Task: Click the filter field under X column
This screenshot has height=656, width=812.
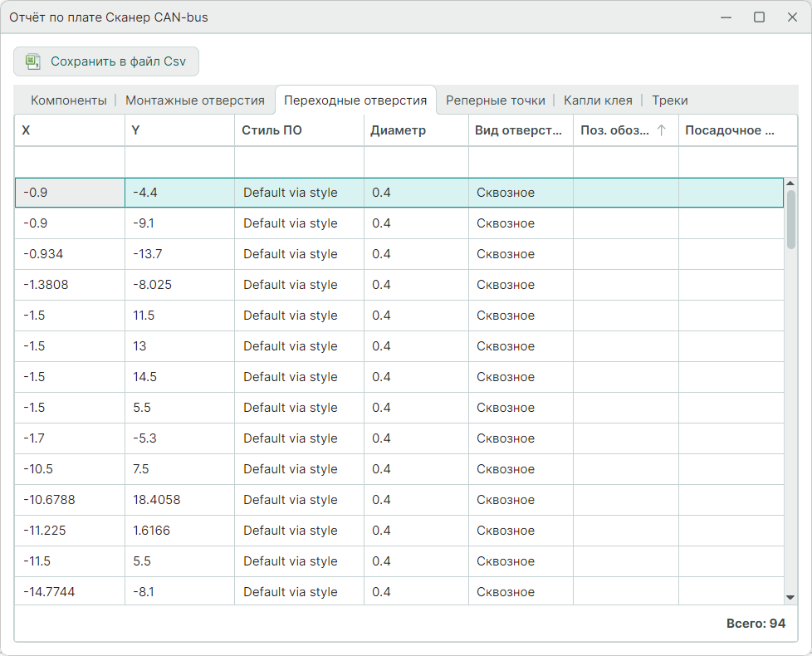Action: pos(70,161)
